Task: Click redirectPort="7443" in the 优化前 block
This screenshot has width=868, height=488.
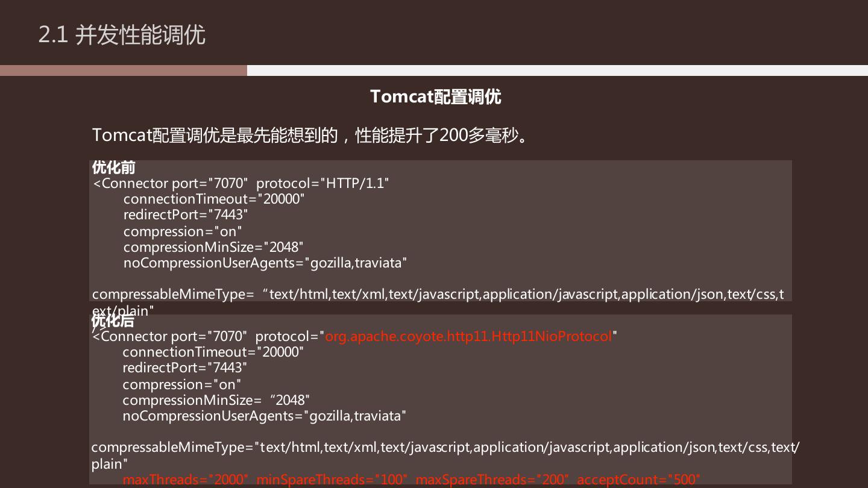Action: (x=186, y=214)
